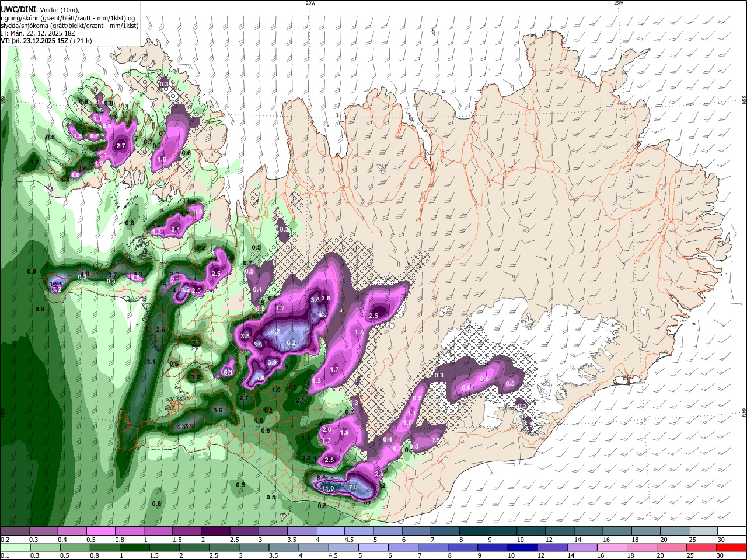Click the 7.2 value at the western peninsula tip
The image size is (747, 560).
(57, 289)
